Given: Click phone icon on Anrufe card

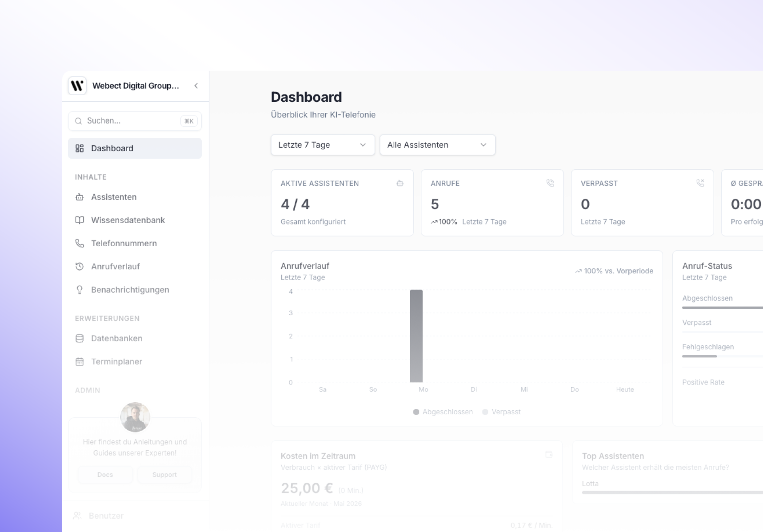Looking at the screenshot, I should coord(550,183).
